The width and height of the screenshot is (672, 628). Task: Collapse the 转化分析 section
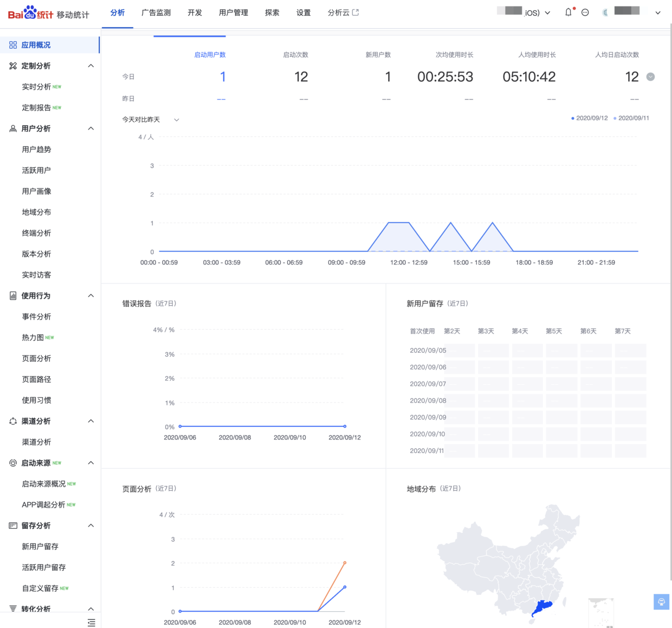point(91,608)
